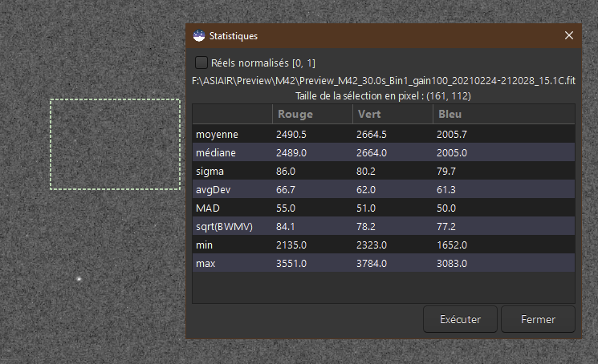Click the Statistiques title text
This screenshot has width=598, height=364.
(x=234, y=36)
